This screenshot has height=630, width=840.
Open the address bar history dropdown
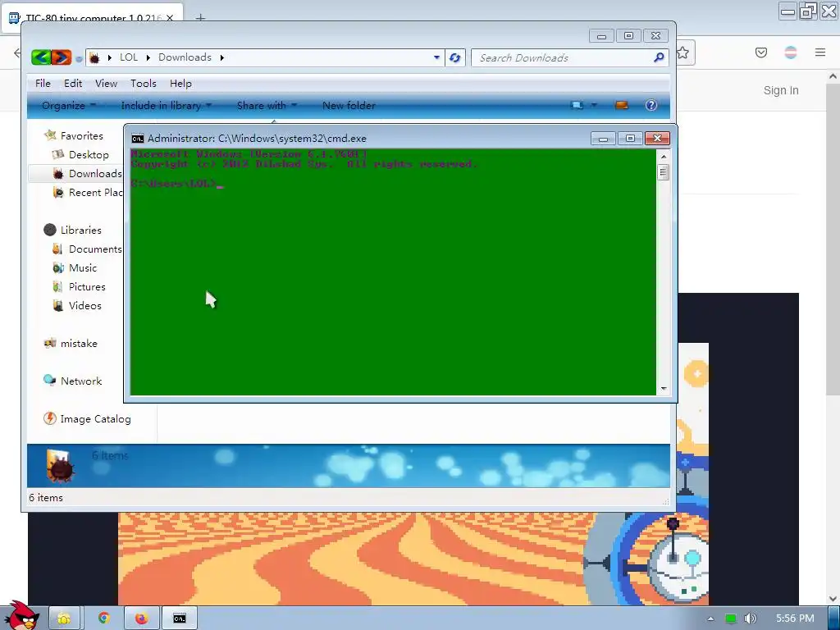pyautogui.click(x=436, y=57)
